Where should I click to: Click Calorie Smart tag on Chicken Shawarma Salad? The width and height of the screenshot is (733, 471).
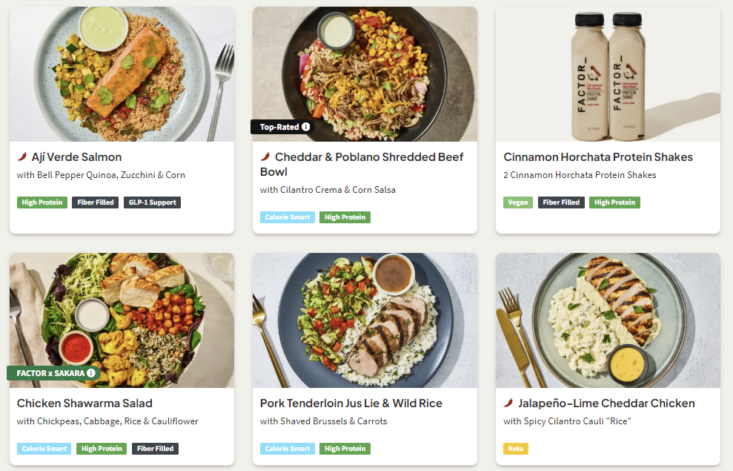tap(44, 448)
